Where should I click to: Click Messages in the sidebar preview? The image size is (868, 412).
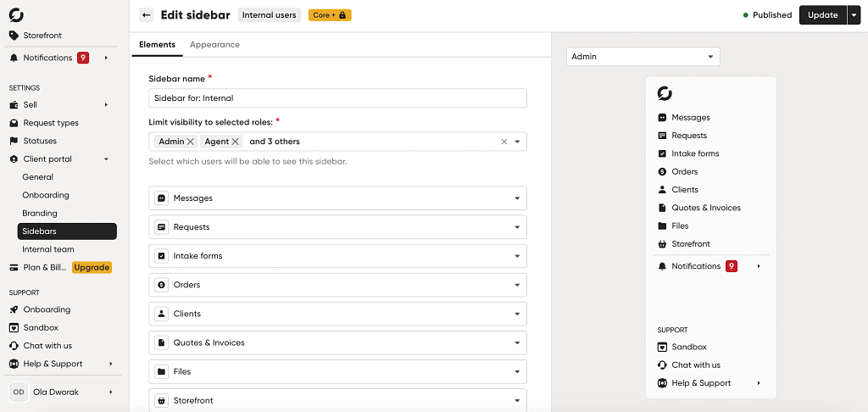click(690, 117)
